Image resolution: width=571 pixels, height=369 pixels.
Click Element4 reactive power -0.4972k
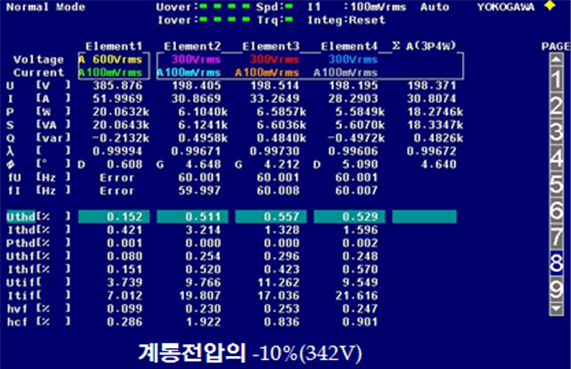point(357,138)
